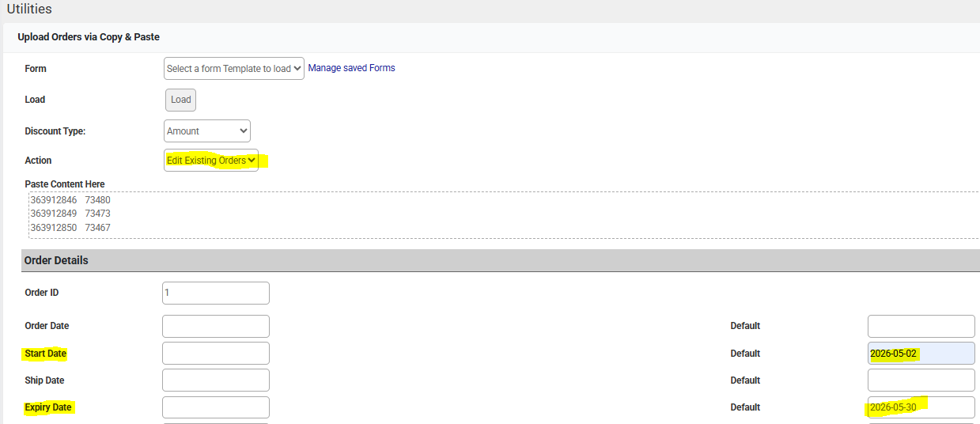Image resolution: width=980 pixels, height=424 pixels.
Task: Focus the Order ID input field
Action: tap(215, 293)
